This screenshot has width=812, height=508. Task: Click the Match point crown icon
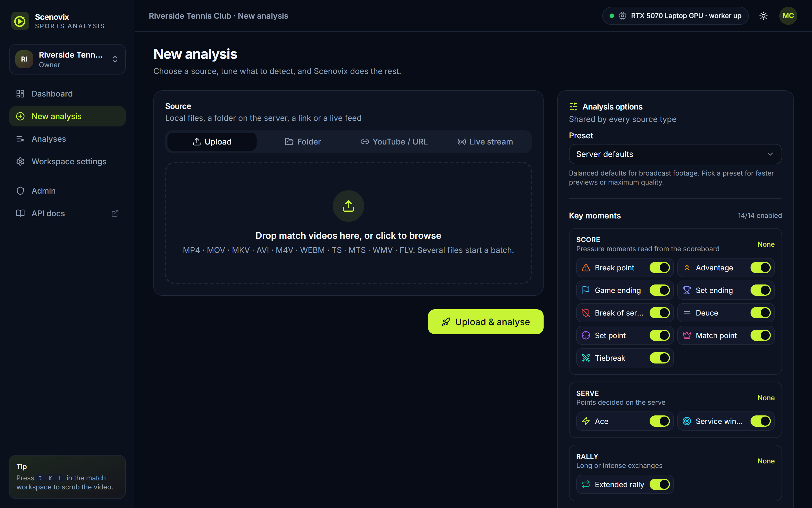click(687, 335)
